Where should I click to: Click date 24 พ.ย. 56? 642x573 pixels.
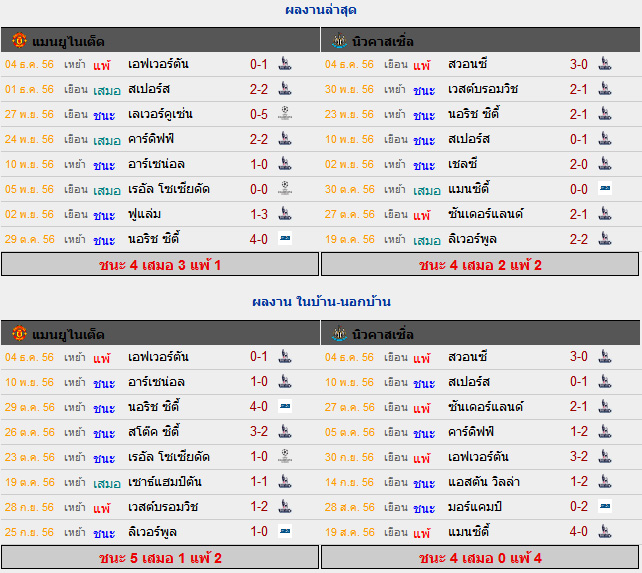(x=29, y=139)
